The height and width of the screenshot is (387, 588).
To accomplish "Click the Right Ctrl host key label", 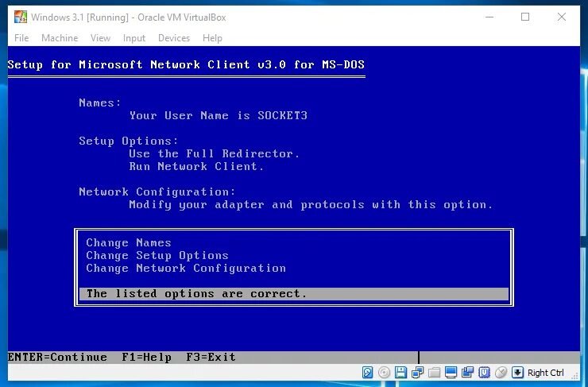I will coord(546,373).
